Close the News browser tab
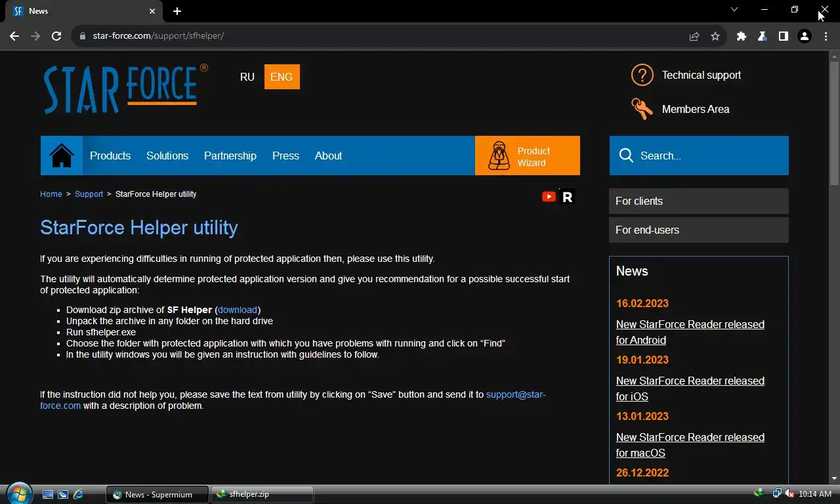 [x=152, y=11]
